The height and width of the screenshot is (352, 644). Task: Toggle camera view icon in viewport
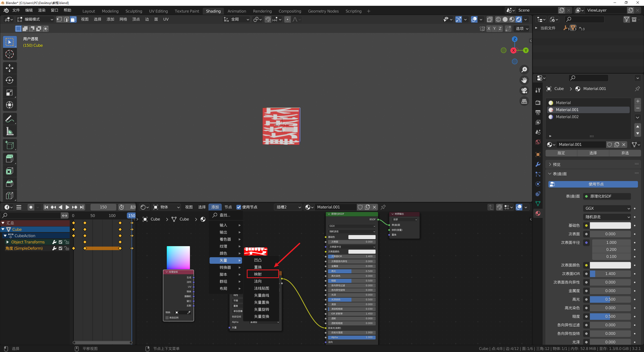[x=524, y=91]
